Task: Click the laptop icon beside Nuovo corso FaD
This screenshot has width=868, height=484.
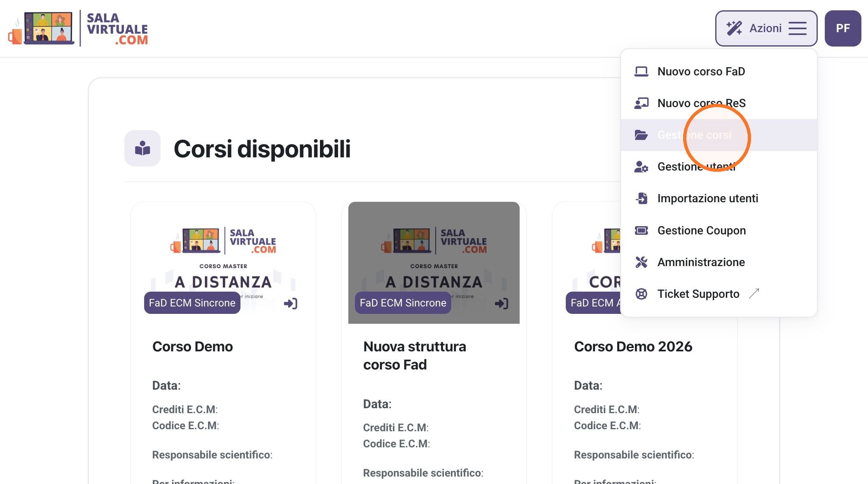Action: pos(641,72)
